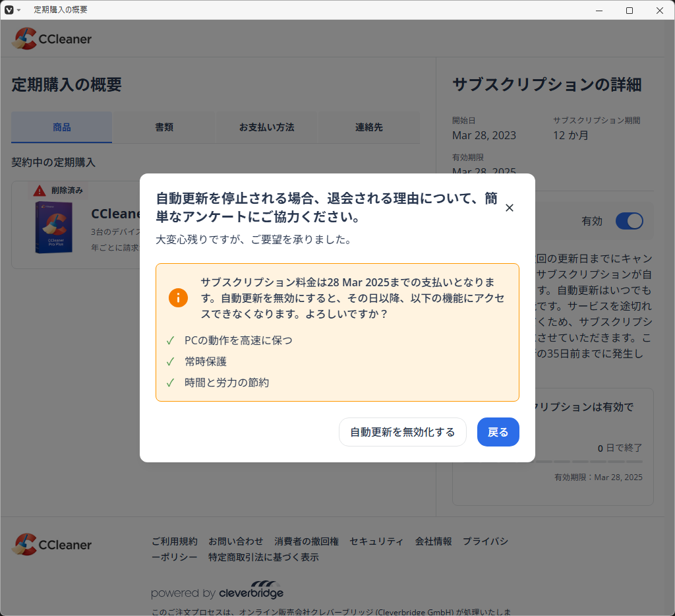
Task: Toggle the 有効 auto-renewal switch
Action: 629,221
